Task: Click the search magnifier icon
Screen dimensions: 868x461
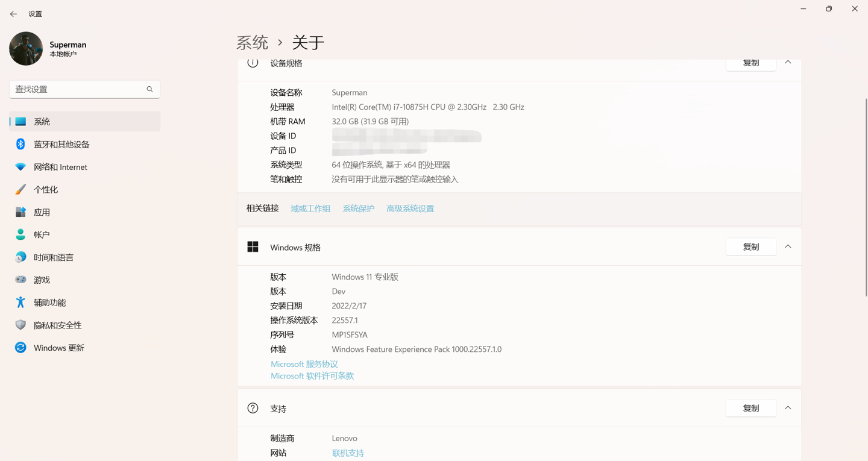Action: coord(149,89)
